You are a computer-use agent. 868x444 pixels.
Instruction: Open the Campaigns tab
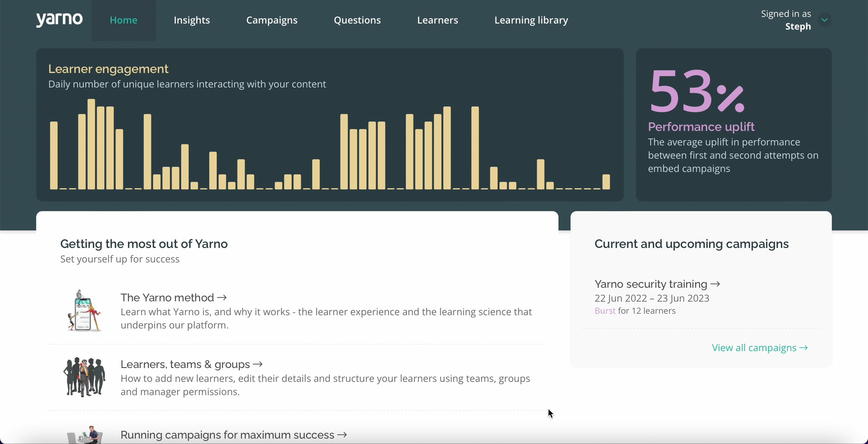pyautogui.click(x=272, y=20)
